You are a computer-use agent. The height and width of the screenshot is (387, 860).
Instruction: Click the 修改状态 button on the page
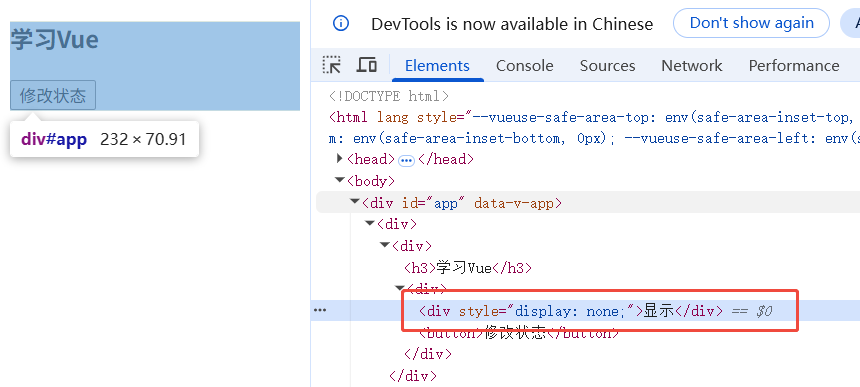coord(53,95)
